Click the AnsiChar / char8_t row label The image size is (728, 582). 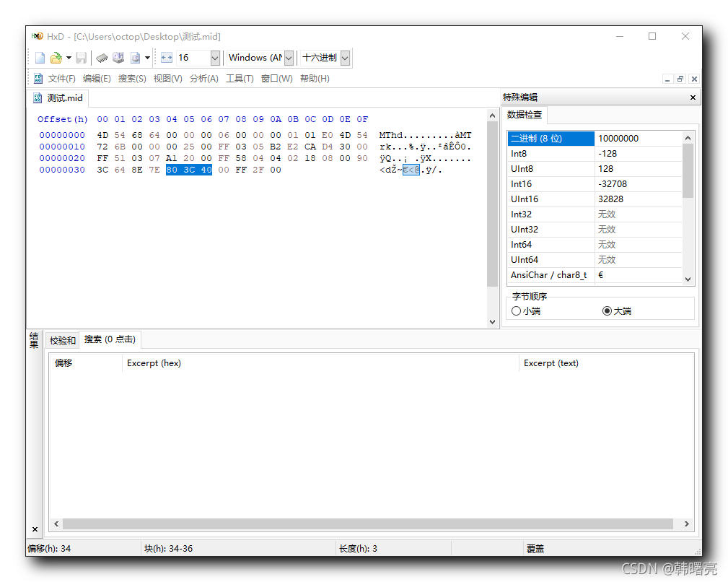tap(549, 275)
